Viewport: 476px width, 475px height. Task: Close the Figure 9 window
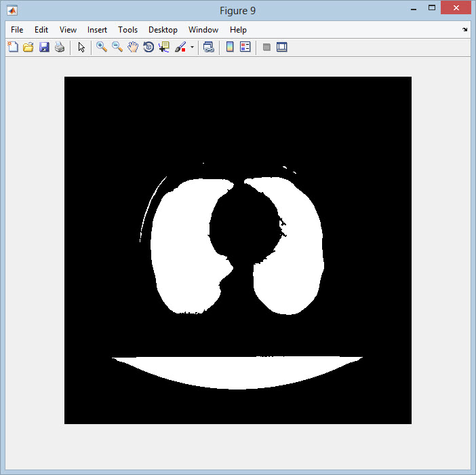456,8
